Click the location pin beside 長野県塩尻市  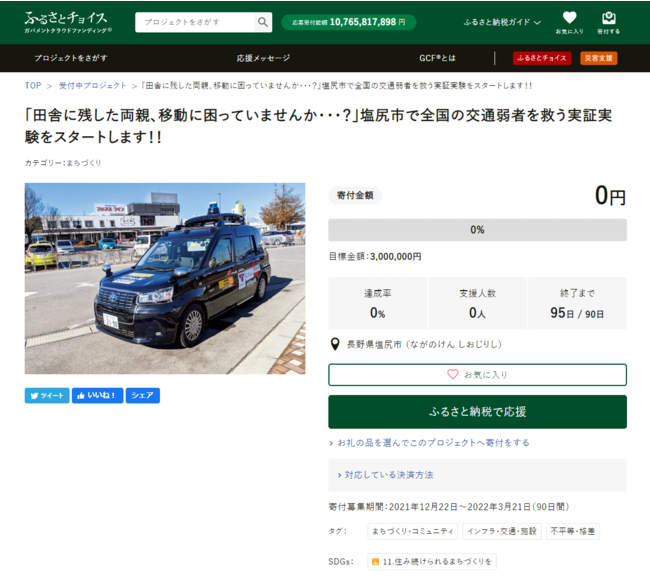tap(335, 345)
